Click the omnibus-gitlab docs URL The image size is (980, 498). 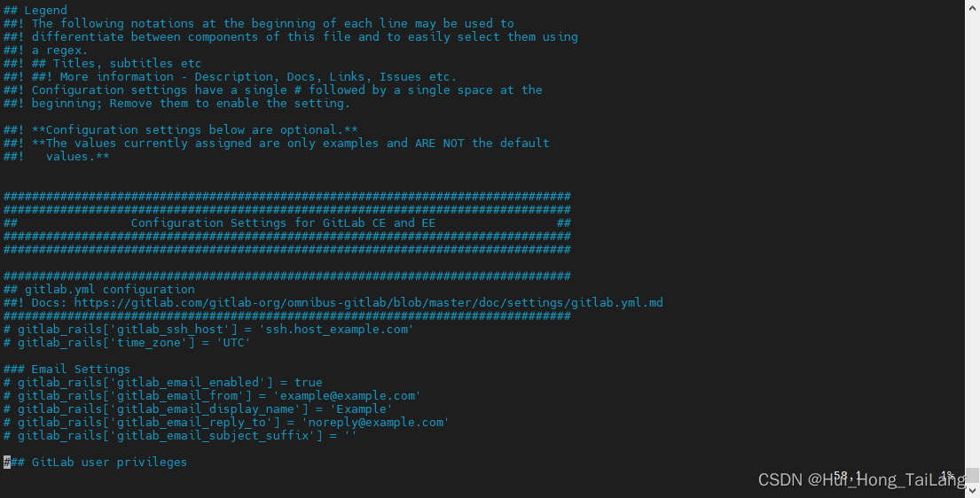coord(368,302)
